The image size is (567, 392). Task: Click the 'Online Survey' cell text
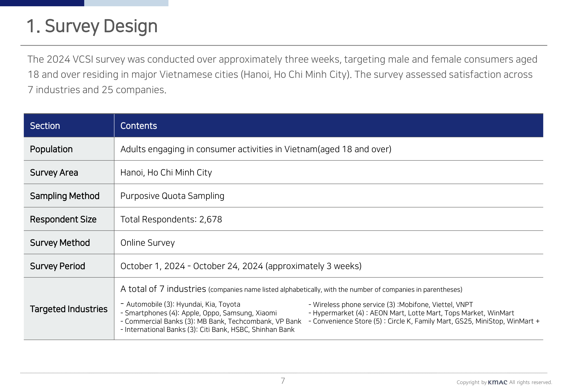pyautogui.click(x=148, y=243)
